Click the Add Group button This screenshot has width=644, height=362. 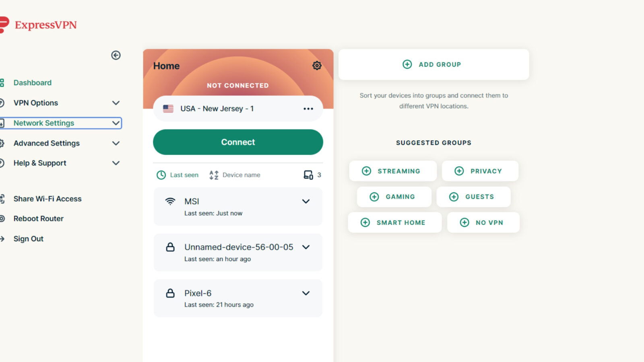click(434, 64)
